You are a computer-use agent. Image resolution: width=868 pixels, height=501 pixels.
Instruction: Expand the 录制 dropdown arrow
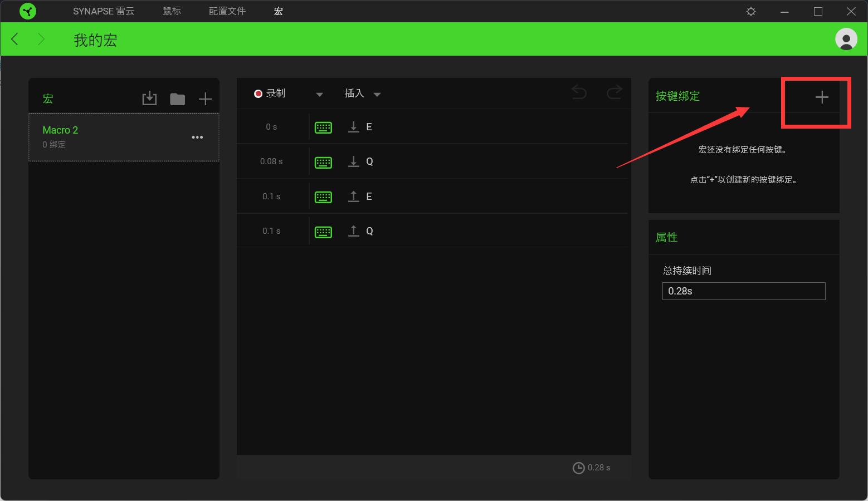coord(319,95)
